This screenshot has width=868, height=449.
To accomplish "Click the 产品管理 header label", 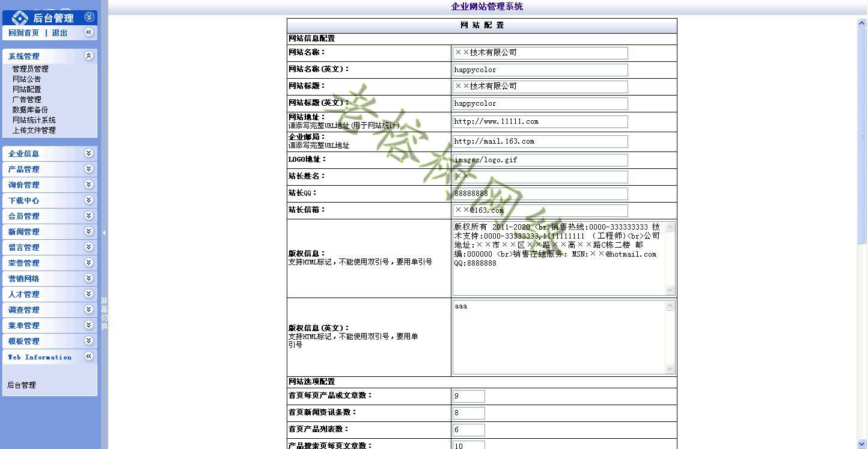I will 24,170.
